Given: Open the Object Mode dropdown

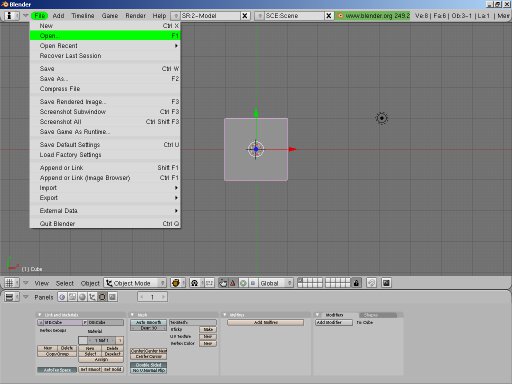Looking at the screenshot, I should pyautogui.click(x=135, y=283).
